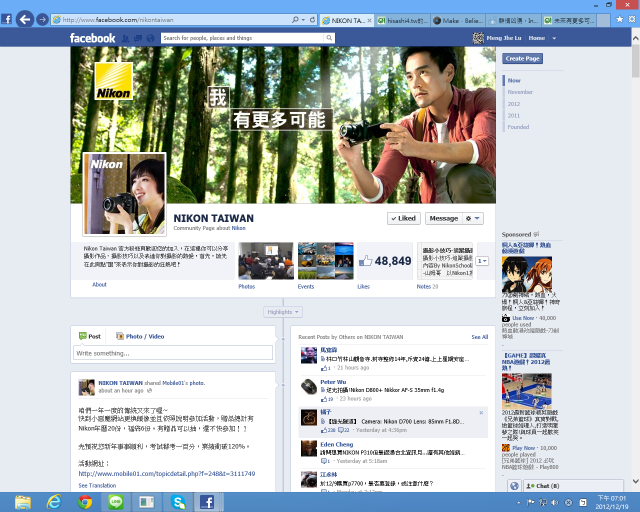
Task: Click the Message button
Action: [x=444, y=218]
